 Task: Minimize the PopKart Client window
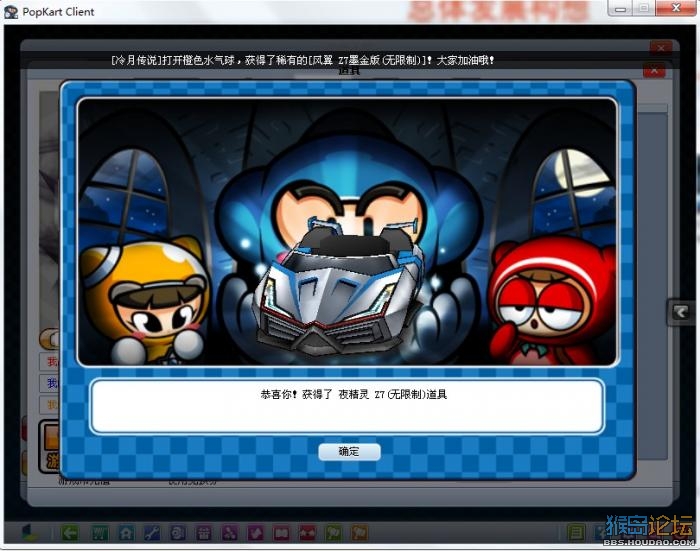(x=621, y=8)
